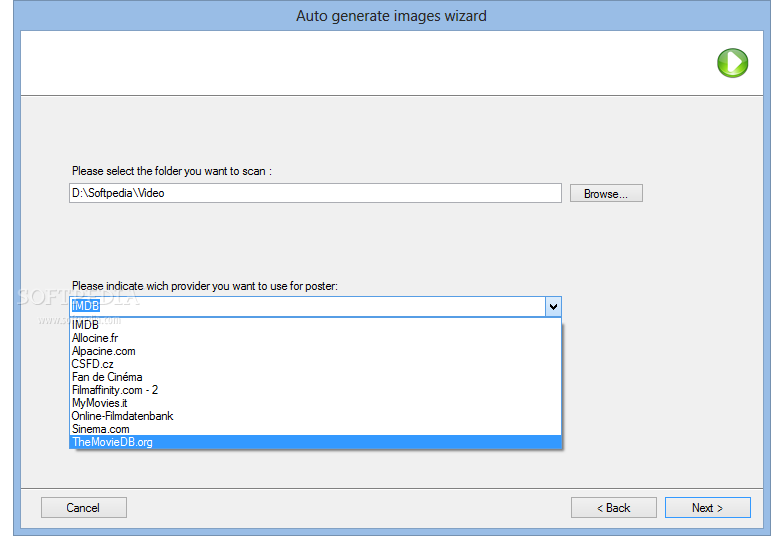The height and width of the screenshot is (536, 771).
Task: Pick MyMovies.it from the list
Action: click(x=315, y=403)
